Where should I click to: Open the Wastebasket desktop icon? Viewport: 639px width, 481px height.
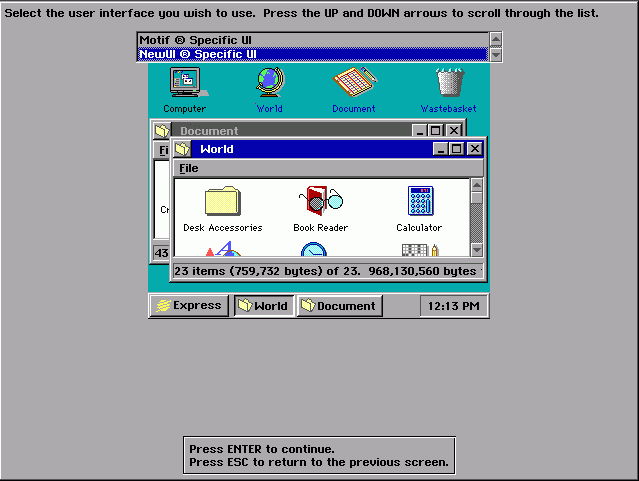pyautogui.click(x=450, y=82)
